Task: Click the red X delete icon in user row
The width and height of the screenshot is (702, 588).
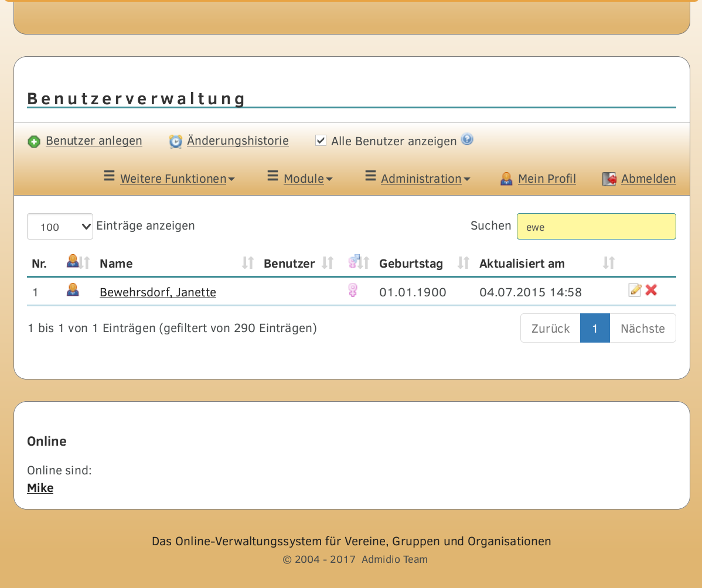Action: (x=651, y=290)
